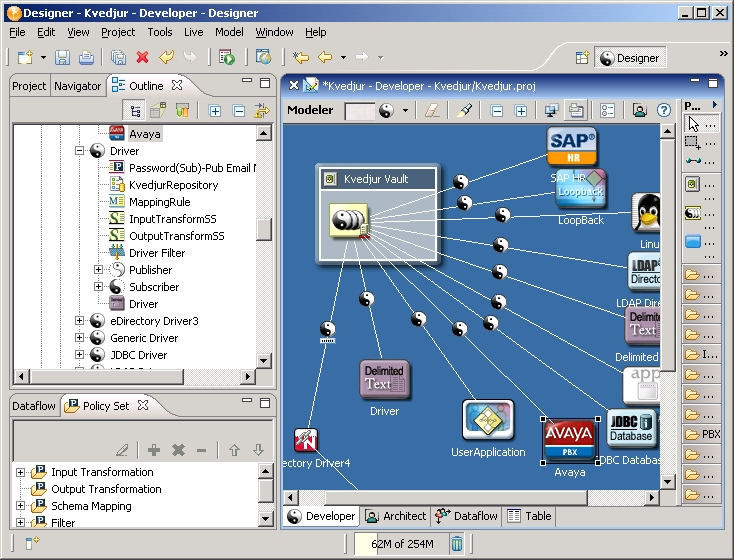Click the Save All toolbar icon

118,58
